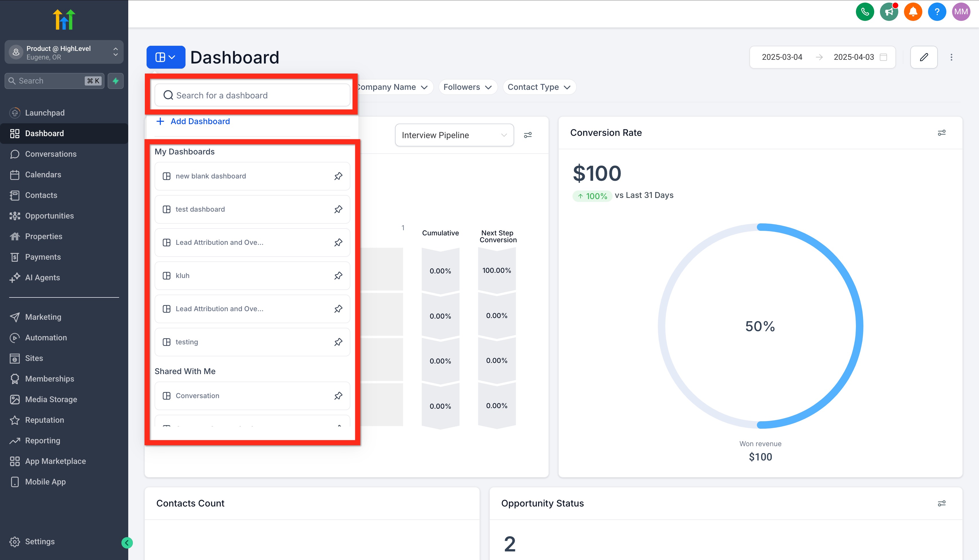This screenshot has height=560, width=979.
Task: Click the green phone call icon
Action: point(864,11)
